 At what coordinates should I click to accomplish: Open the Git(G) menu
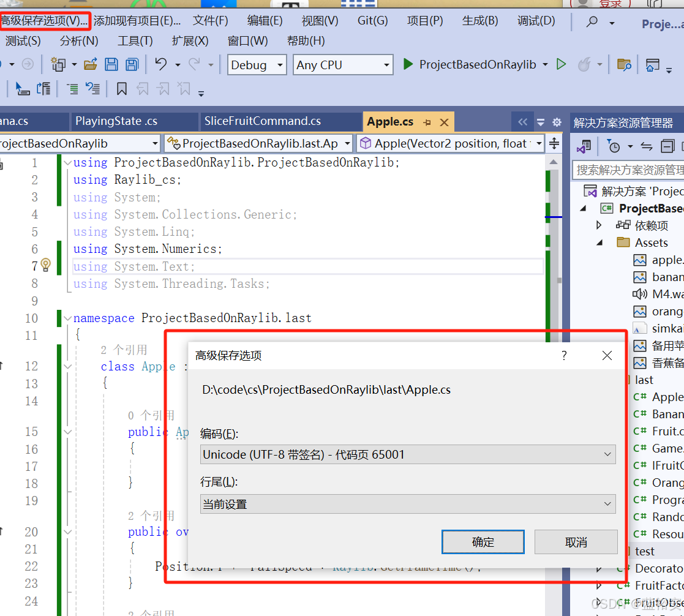click(x=372, y=20)
